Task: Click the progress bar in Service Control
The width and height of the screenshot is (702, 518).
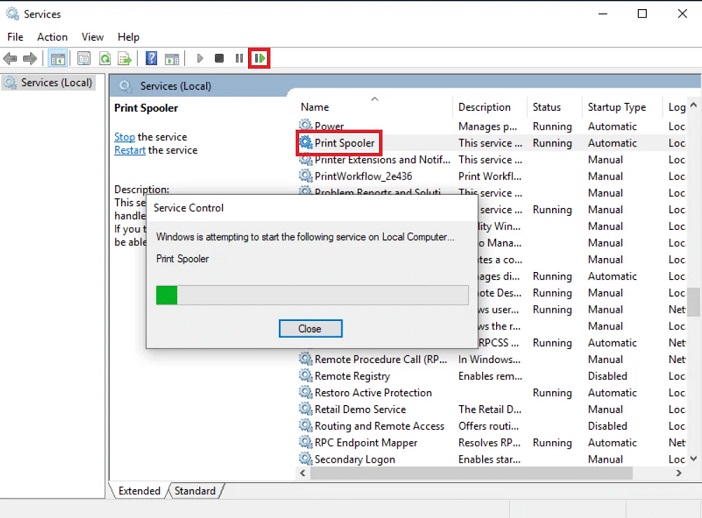Action: tap(312, 295)
